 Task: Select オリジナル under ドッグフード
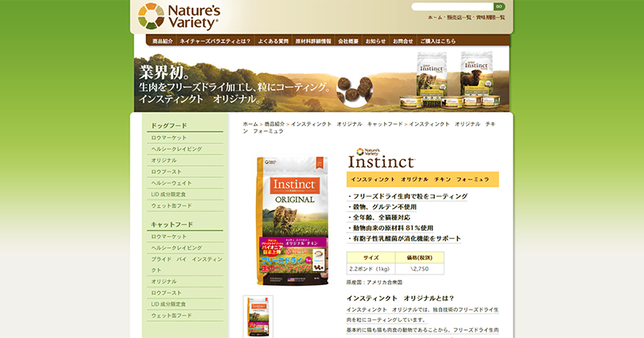(164, 161)
